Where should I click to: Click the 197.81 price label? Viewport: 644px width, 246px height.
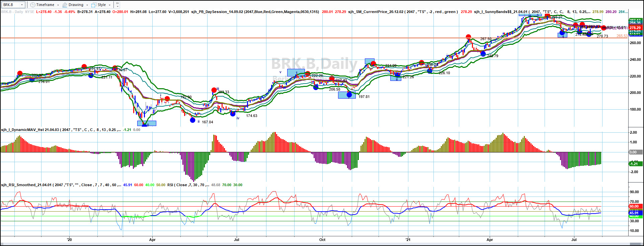point(364,97)
